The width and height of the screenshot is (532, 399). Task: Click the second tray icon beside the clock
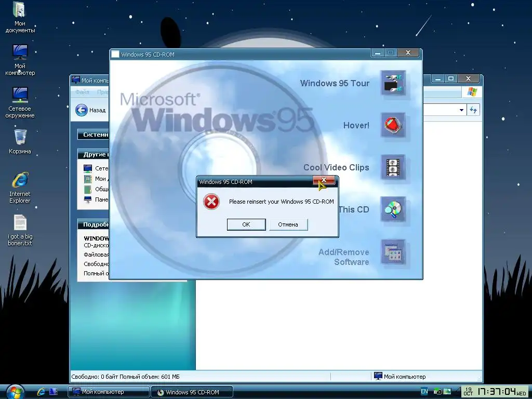[x=447, y=392]
